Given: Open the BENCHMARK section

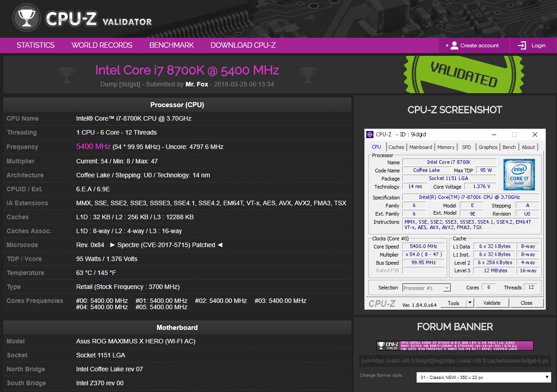Looking at the screenshot, I should tap(171, 45).
